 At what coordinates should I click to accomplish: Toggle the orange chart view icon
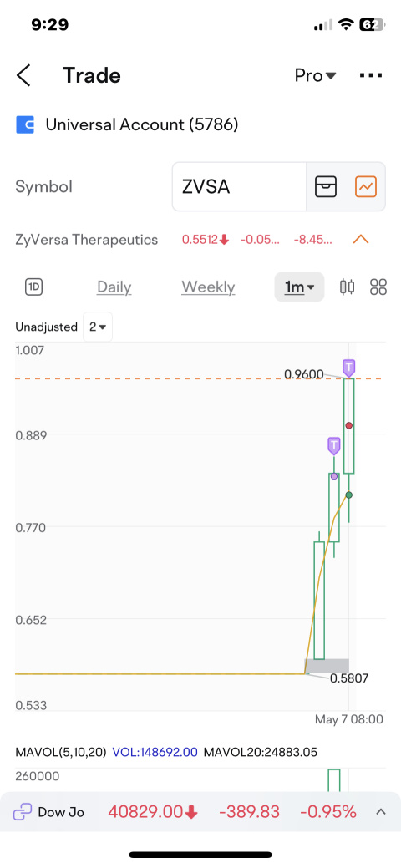click(366, 186)
